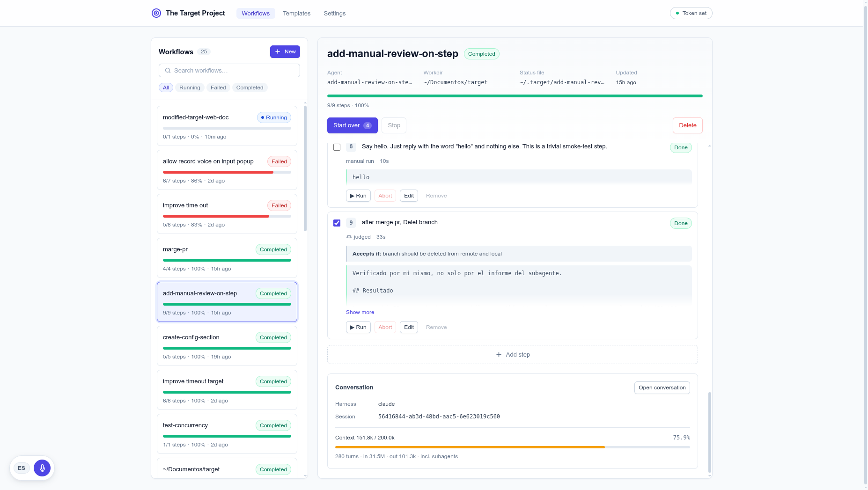Click the 75.9% context percentage
The image size is (868, 490).
682,438
